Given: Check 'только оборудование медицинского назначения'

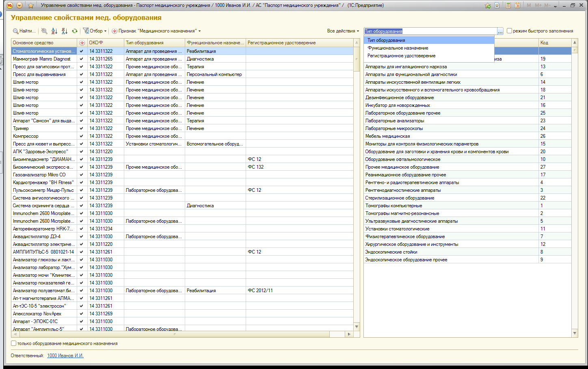Looking at the screenshot, I should point(14,343).
